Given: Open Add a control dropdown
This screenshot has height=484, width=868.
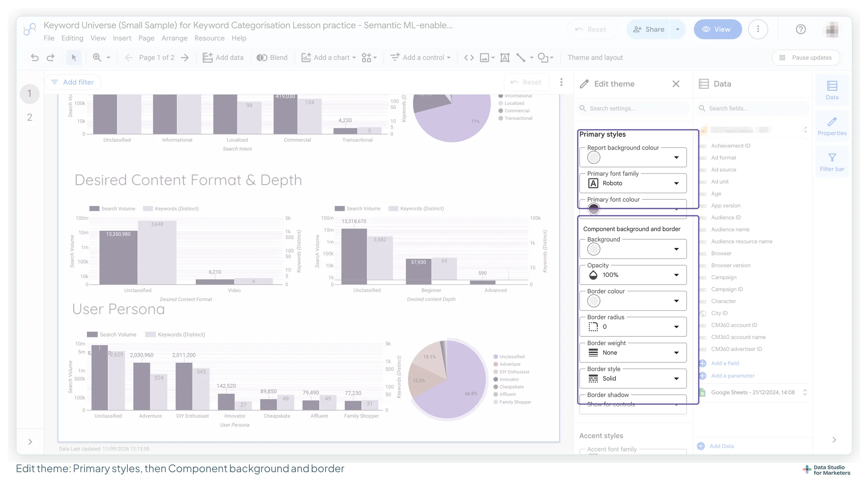Looking at the screenshot, I should click(421, 58).
